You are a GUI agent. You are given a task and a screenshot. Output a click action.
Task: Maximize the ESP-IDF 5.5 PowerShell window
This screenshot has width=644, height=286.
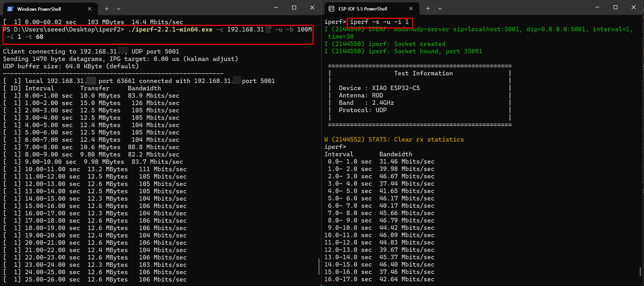[615, 7]
